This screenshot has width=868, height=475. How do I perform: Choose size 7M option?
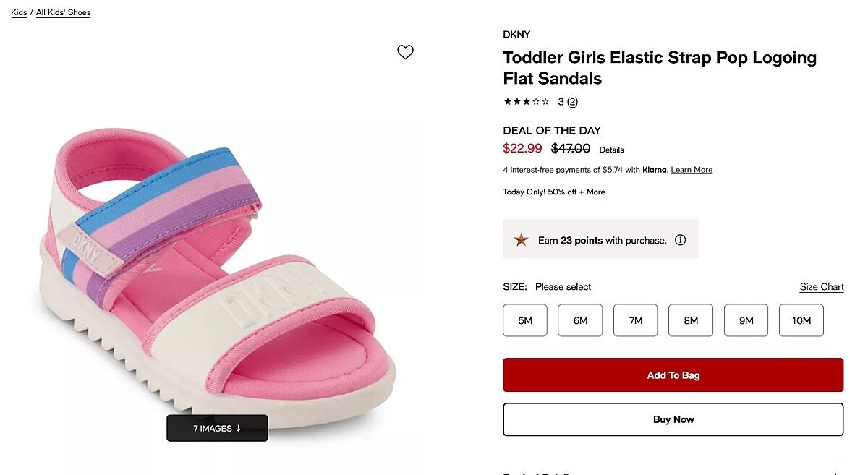pyautogui.click(x=636, y=320)
